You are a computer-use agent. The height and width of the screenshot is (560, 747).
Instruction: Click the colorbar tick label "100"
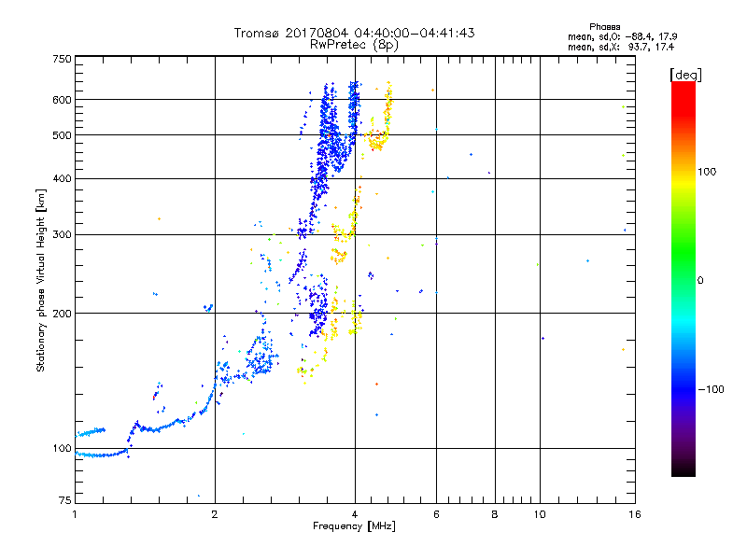pos(707,172)
